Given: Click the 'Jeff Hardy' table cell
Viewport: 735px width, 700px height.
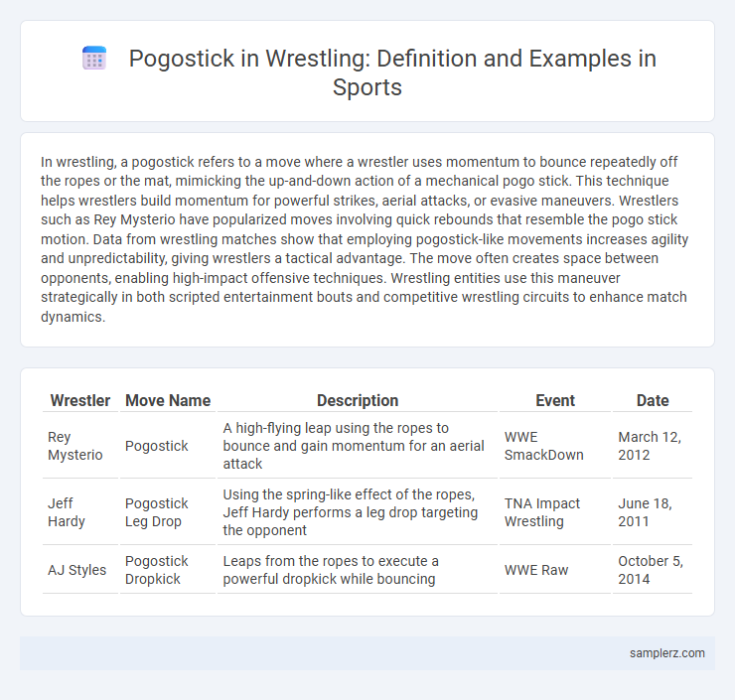Looking at the screenshot, I should coord(80,512).
